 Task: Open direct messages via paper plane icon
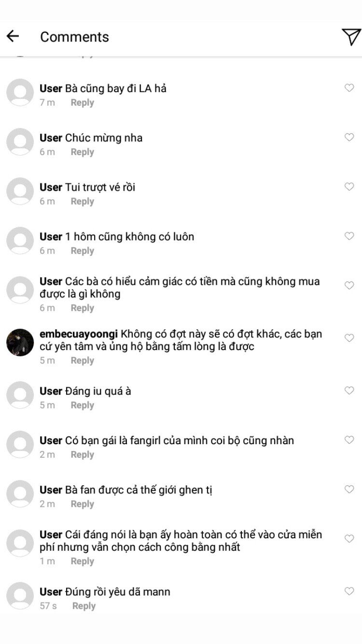pyautogui.click(x=351, y=37)
